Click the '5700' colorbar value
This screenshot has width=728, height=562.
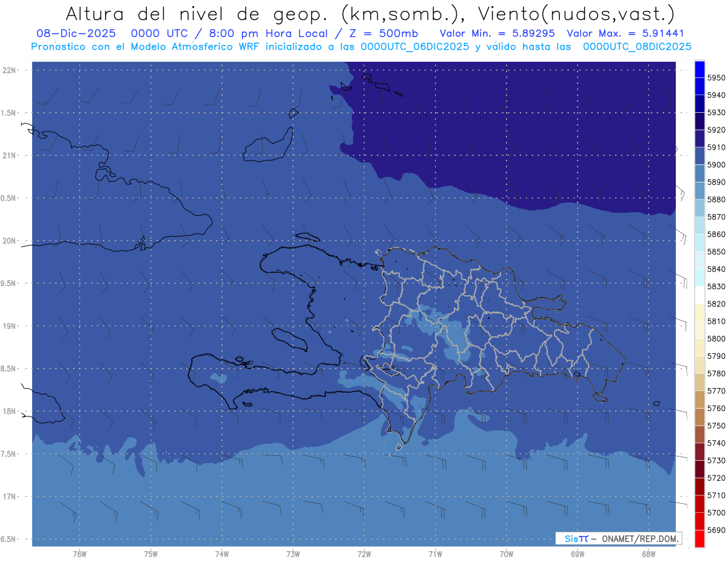point(716,512)
